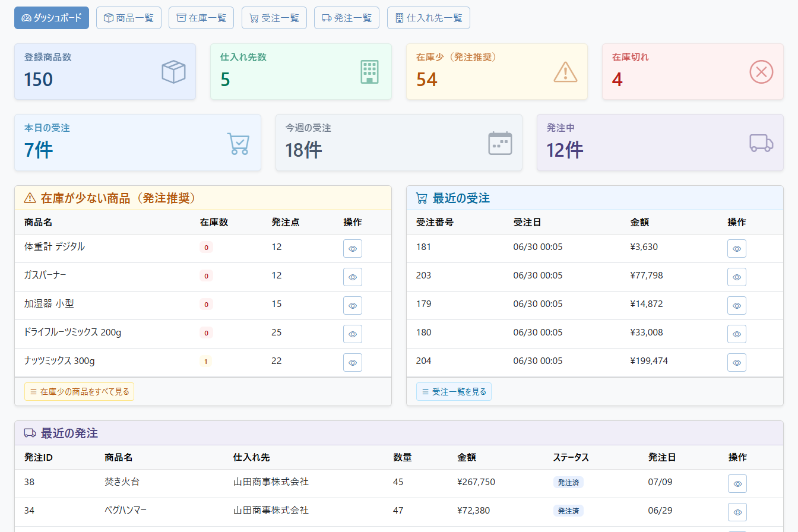Click the 受注一覧を見る button
798x532 pixels.
(x=454, y=392)
